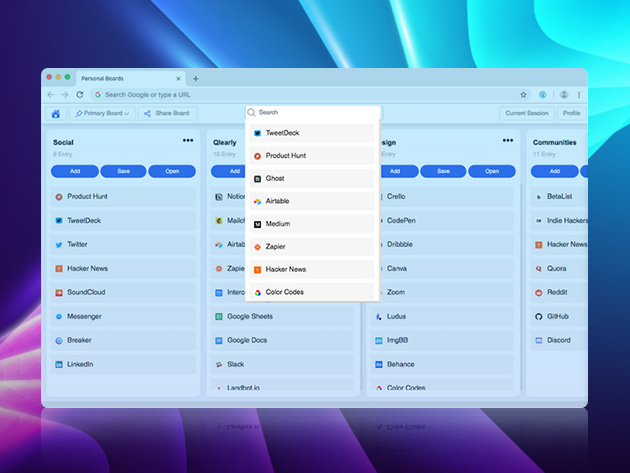Image resolution: width=630 pixels, height=473 pixels.
Task: Open Indie Hackers in the Communities column
Action: (559, 221)
